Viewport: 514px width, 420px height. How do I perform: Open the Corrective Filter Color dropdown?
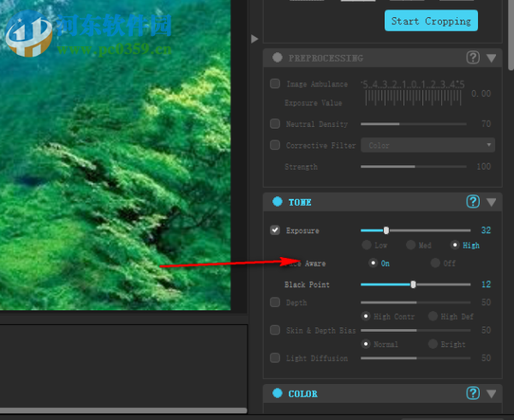(427, 146)
